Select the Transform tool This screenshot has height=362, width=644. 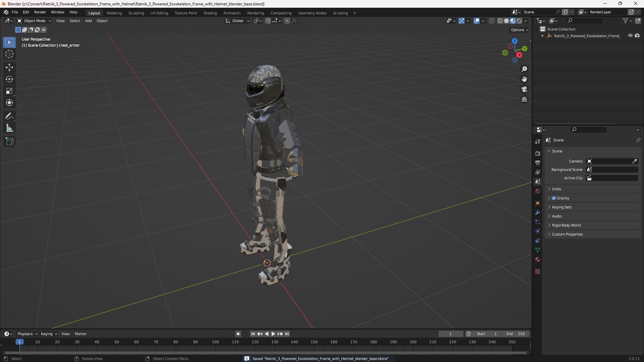pyautogui.click(x=9, y=103)
